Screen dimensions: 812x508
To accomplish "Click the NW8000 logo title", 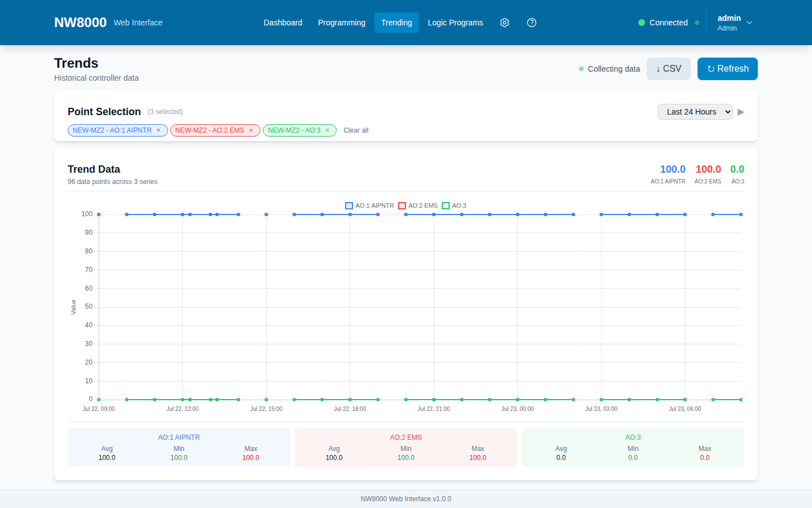I will pos(81,23).
